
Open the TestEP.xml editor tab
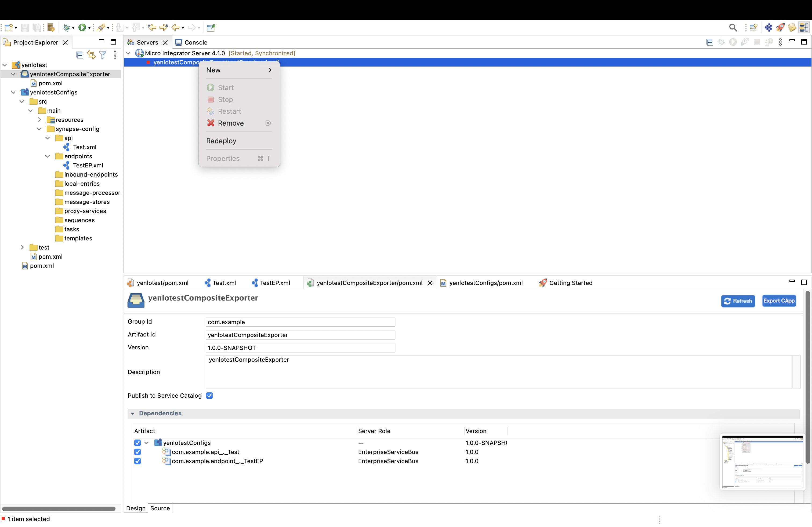click(271, 283)
